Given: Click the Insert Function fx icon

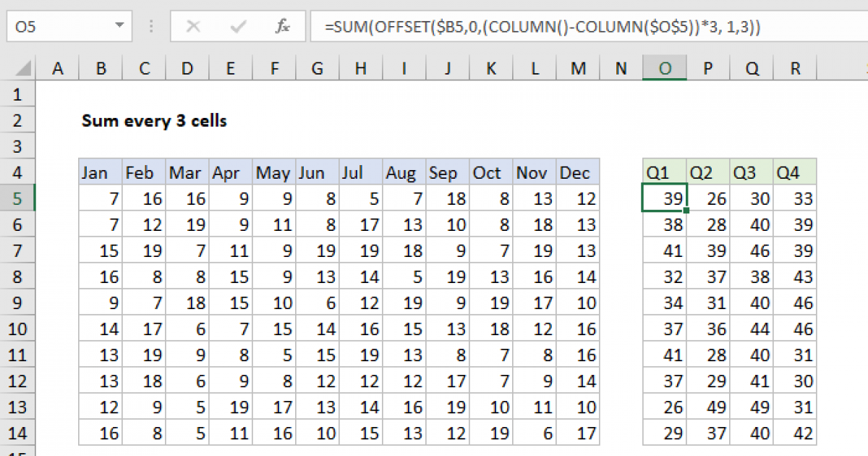Looking at the screenshot, I should coord(282,27).
